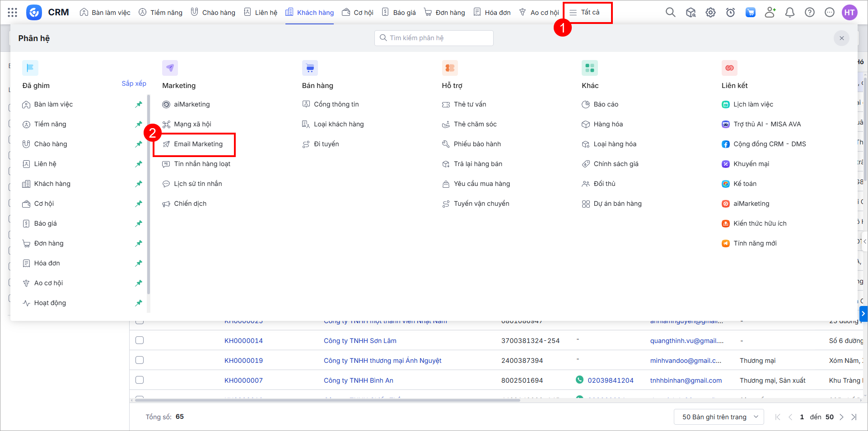This screenshot has height=431, width=868.
Task: Click the help question mark icon
Action: click(x=809, y=12)
